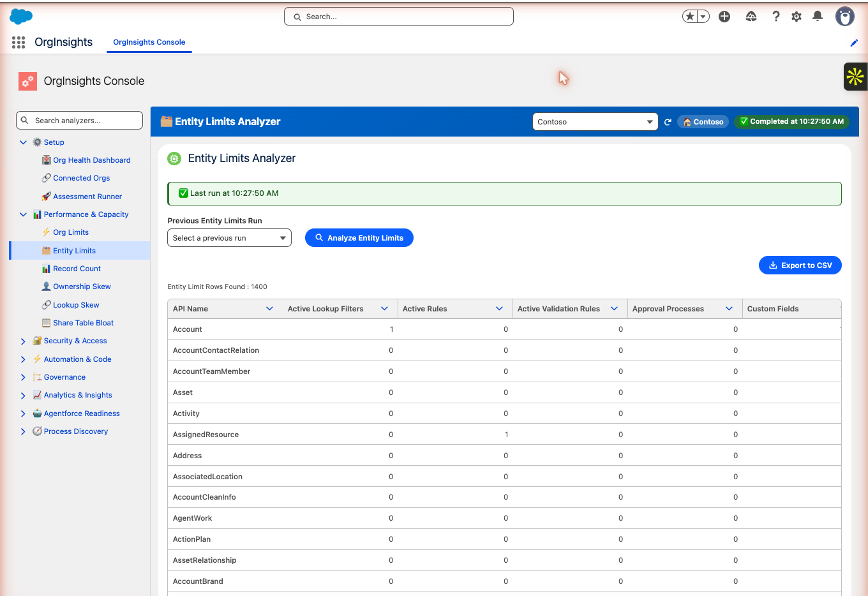This screenshot has height=596, width=868.
Task: Click the Asset row API name
Action: (x=183, y=392)
